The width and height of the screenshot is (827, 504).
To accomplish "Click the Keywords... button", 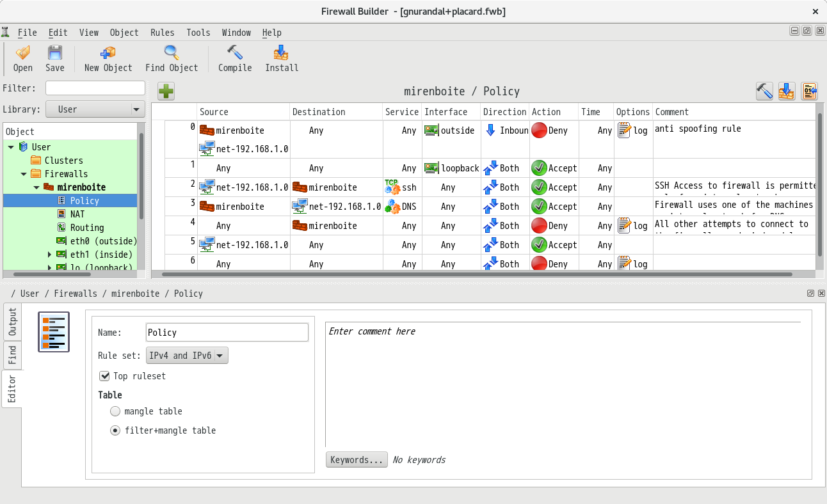I will coord(357,460).
